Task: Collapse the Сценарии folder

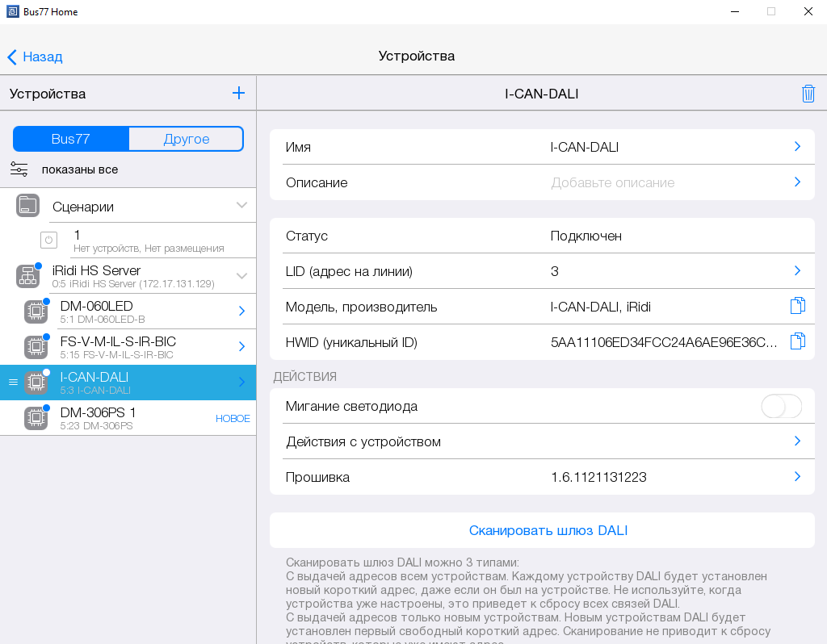Action: click(241, 205)
